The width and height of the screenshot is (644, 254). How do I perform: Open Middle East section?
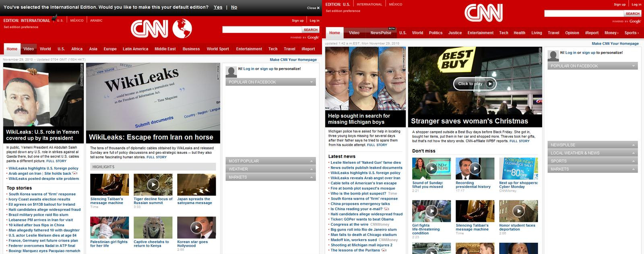[x=165, y=49]
